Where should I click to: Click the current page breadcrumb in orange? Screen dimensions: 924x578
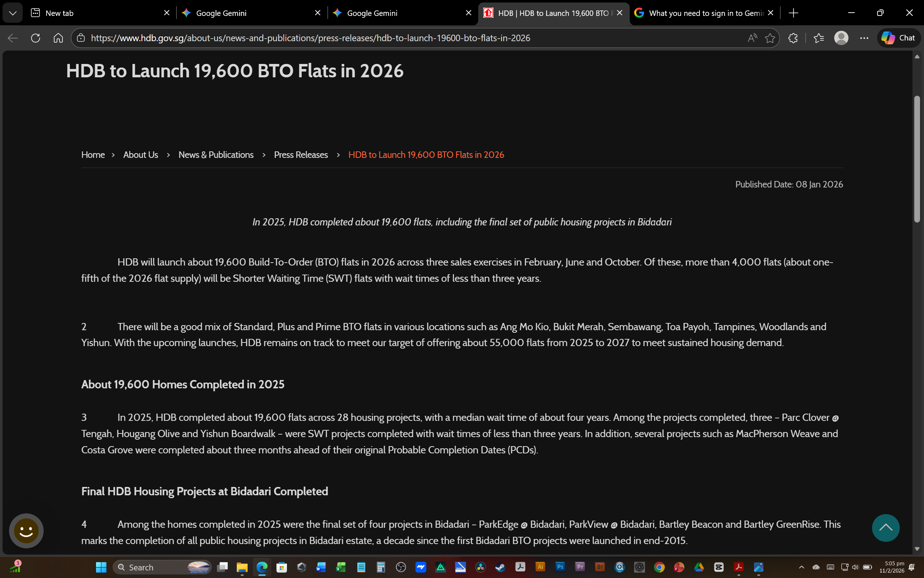point(426,155)
